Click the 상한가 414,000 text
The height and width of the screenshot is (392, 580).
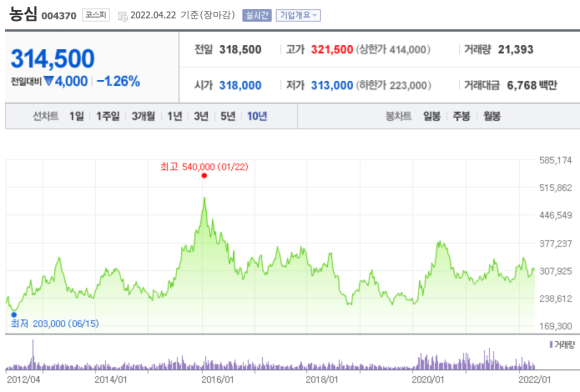pos(393,50)
